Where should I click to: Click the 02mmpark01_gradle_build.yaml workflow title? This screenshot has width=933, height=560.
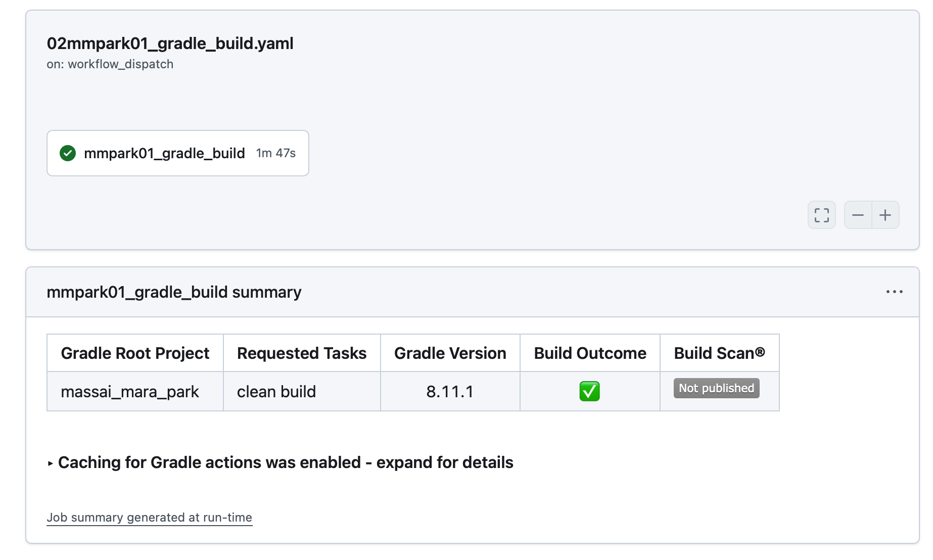coord(170,43)
